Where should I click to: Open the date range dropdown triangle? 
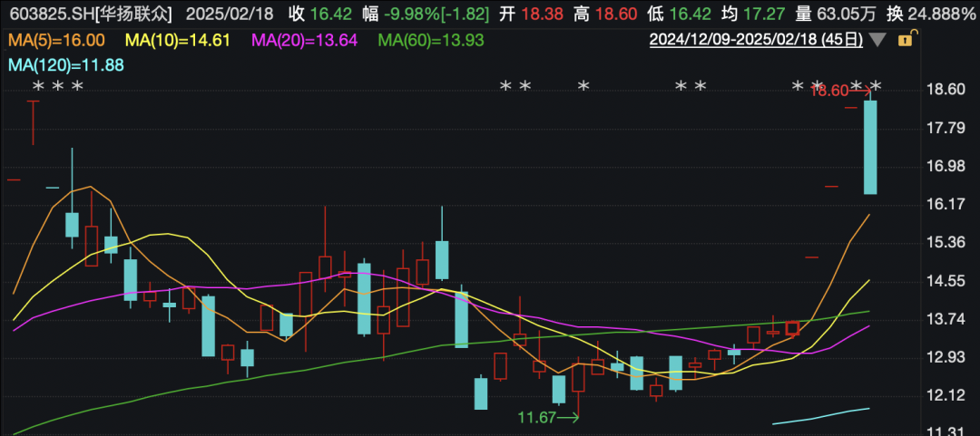[x=877, y=40]
